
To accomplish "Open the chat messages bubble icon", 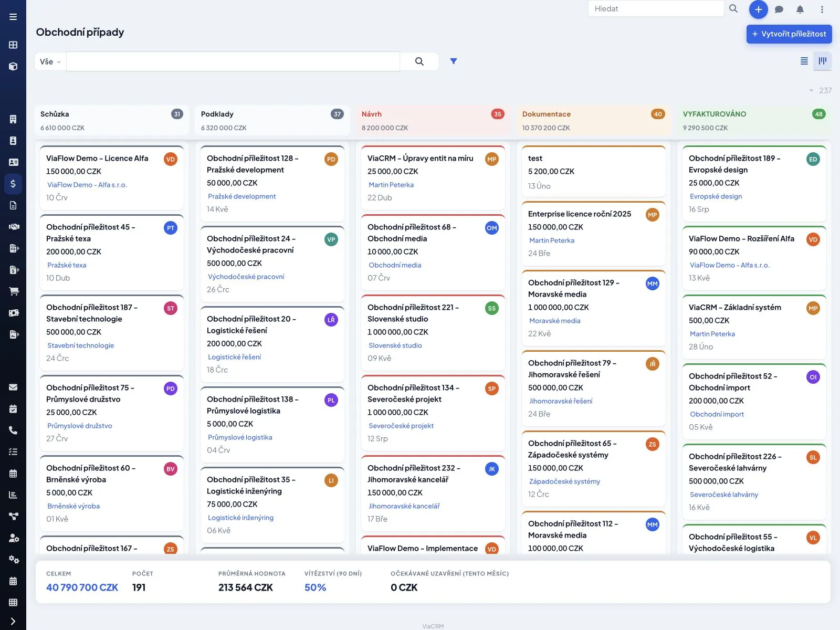I will (x=779, y=9).
